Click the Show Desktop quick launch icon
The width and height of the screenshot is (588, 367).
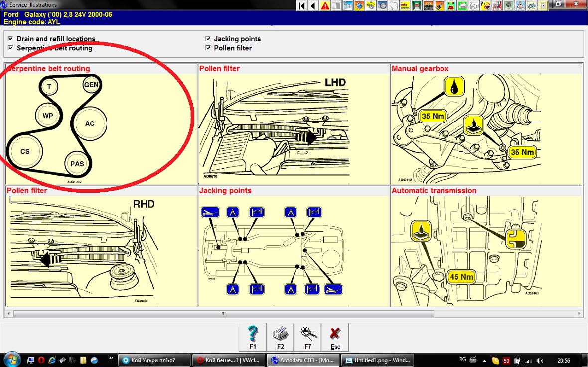(x=31, y=360)
